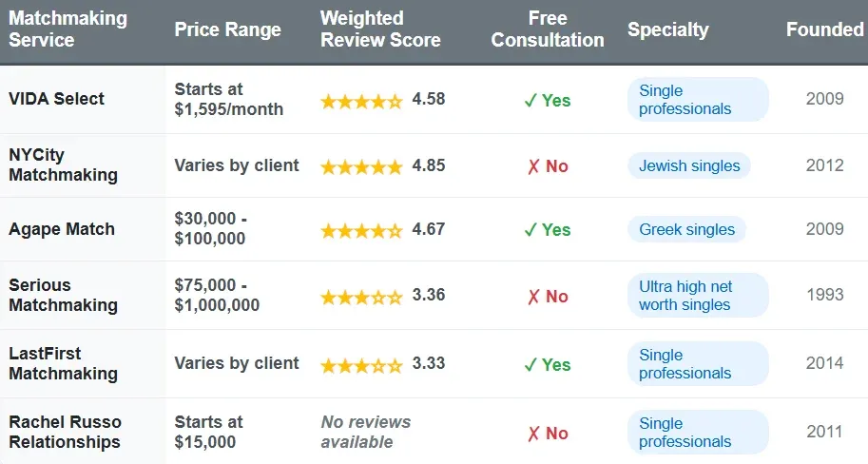This screenshot has width=868, height=464.
Task: Open the VIDA Select service name
Action: coord(57,99)
